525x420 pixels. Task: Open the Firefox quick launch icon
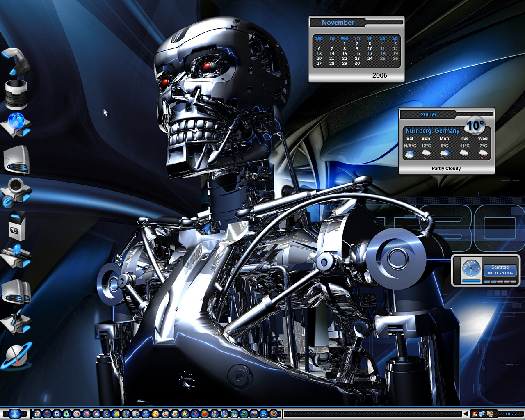click(274, 414)
